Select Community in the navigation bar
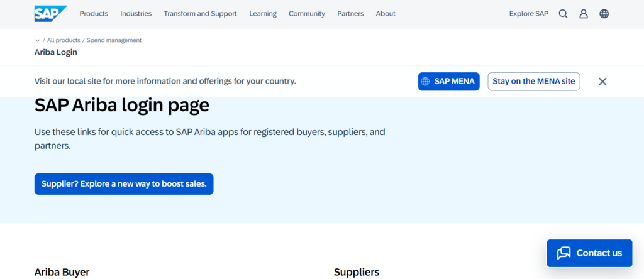 pos(307,14)
